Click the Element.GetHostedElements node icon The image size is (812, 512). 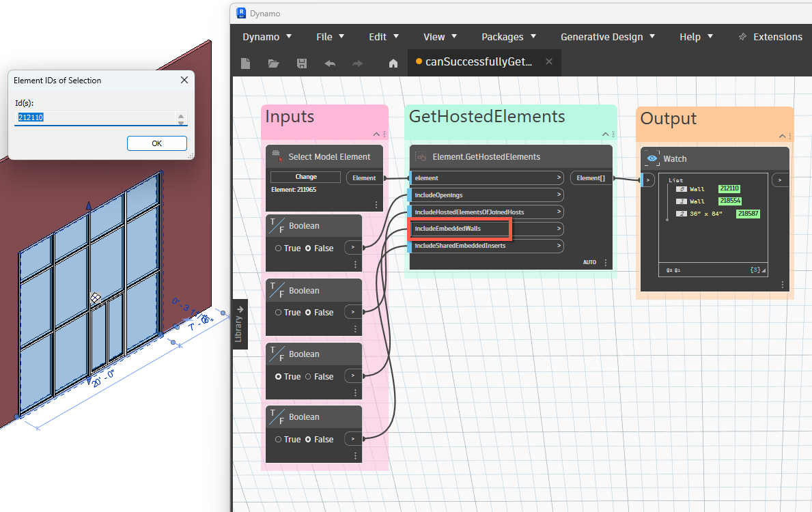(x=421, y=156)
